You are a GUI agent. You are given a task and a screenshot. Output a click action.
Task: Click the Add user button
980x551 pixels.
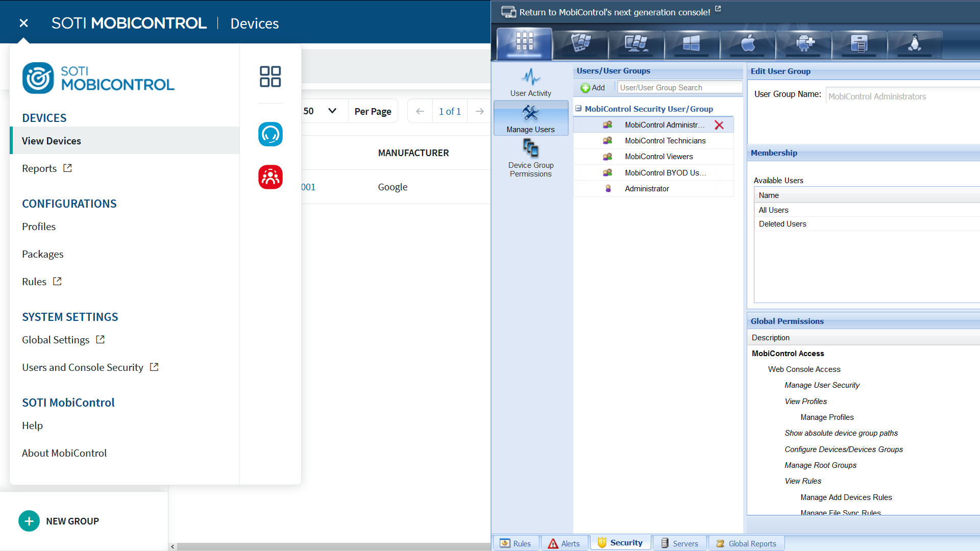(593, 88)
